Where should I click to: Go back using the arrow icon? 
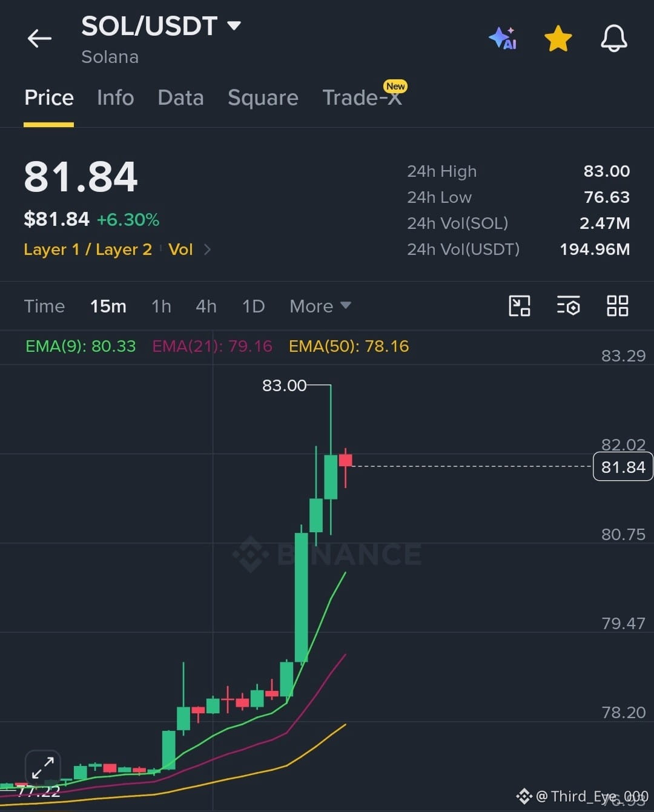tap(40, 39)
